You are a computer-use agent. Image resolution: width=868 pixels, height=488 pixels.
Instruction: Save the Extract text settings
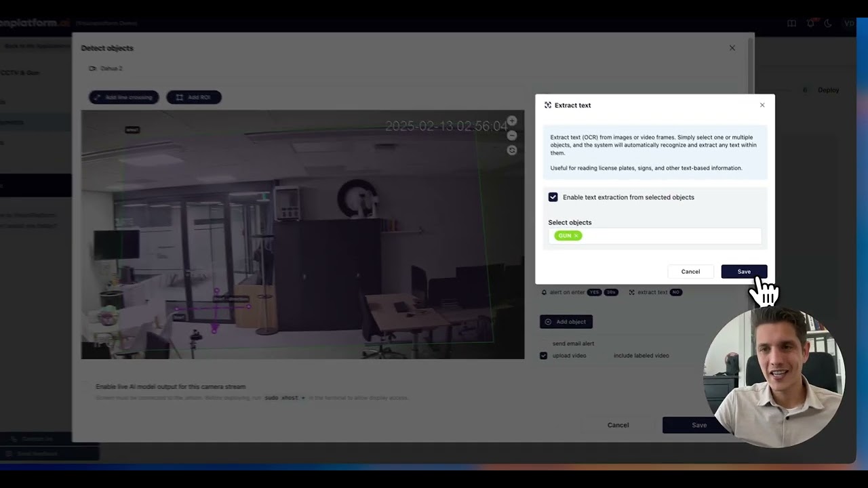tap(744, 272)
